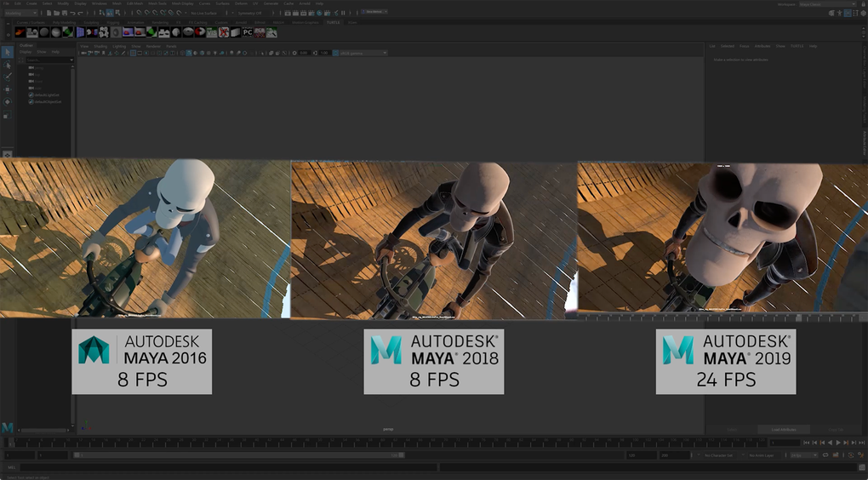
Task: Choose the Lasso select tool in the toolbox
Action: pyautogui.click(x=7, y=65)
